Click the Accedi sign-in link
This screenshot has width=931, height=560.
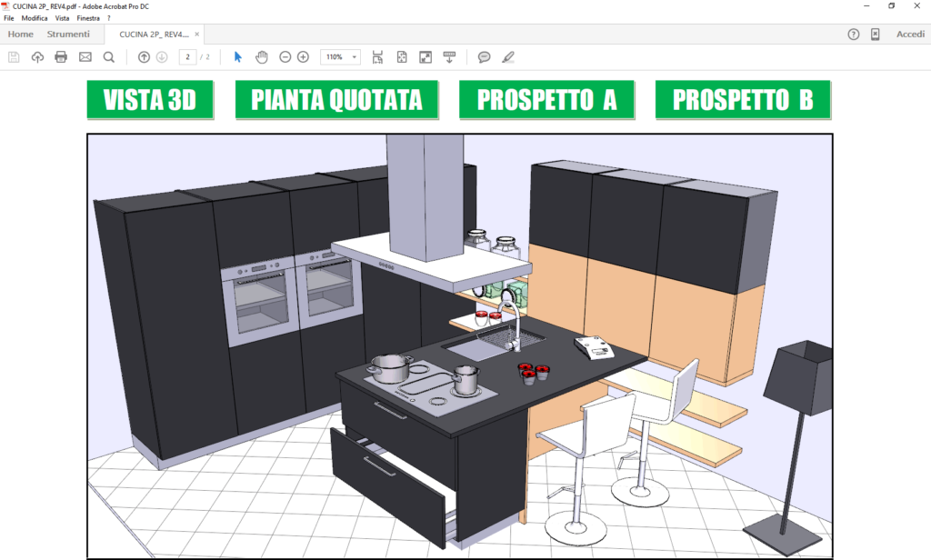(910, 35)
